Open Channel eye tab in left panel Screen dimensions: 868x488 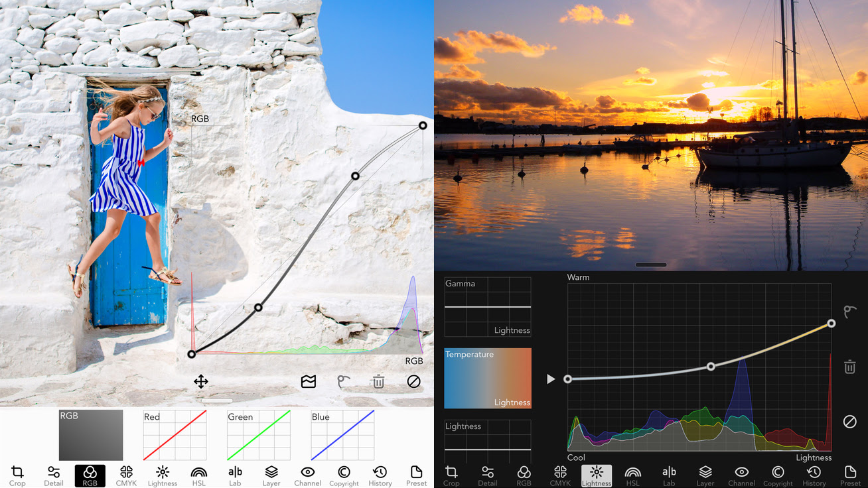tap(307, 475)
